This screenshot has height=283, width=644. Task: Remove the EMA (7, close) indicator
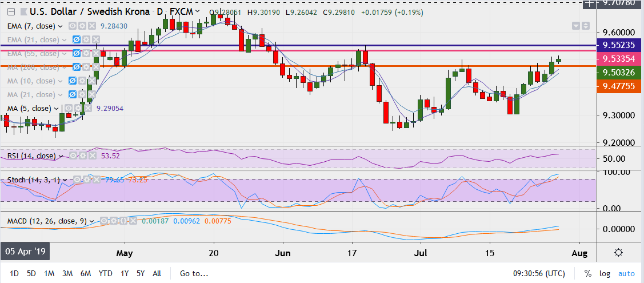click(x=91, y=26)
